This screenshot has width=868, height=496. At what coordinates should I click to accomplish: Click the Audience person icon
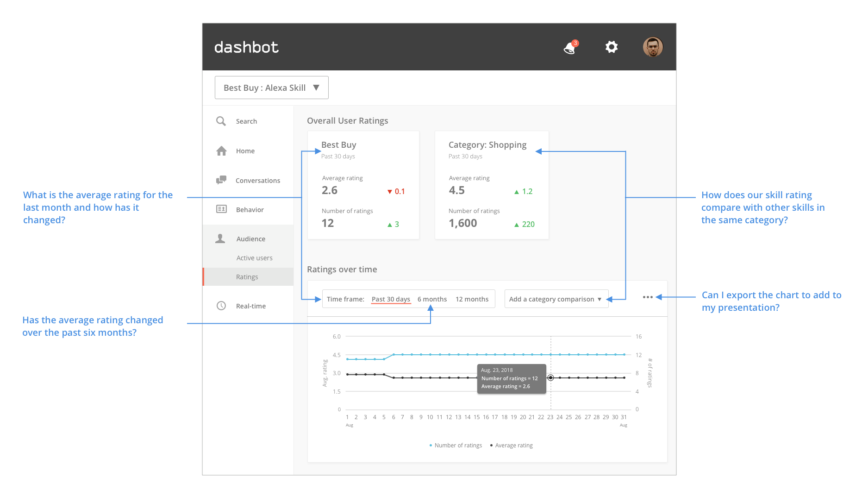pyautogui.click(x=220, y=239)
